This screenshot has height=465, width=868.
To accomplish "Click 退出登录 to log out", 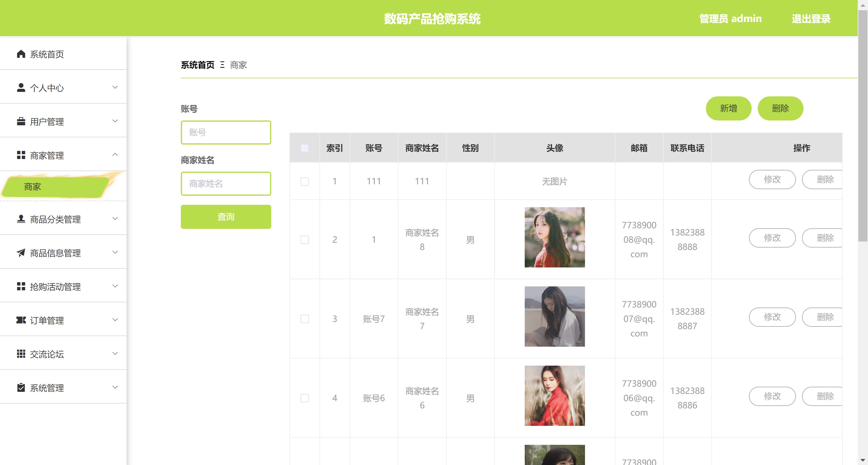I will click(x=811, y=18).
